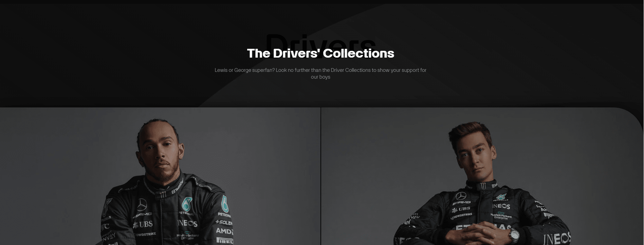This screenshot has height=245, width=644.
Task: Click the faded "Drivers" background text behind the heading
Action: coord(320,41)
